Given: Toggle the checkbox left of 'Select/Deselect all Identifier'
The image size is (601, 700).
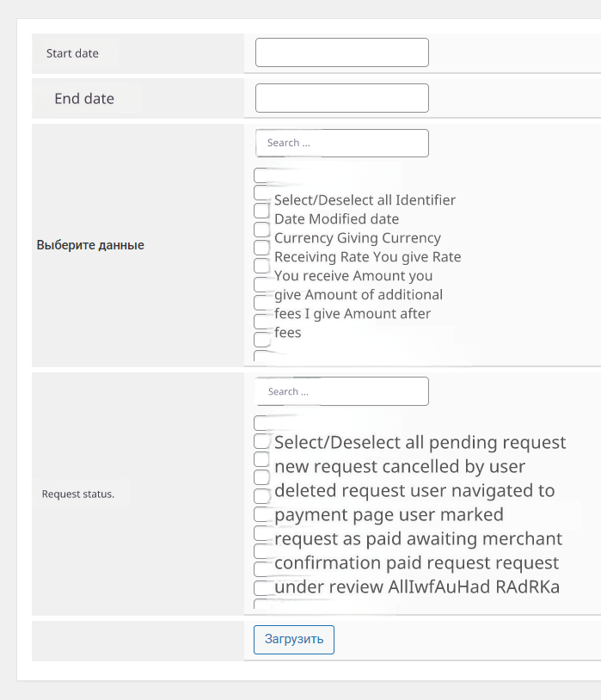Looking at the screenshot, I should click(x=261, y=193).
